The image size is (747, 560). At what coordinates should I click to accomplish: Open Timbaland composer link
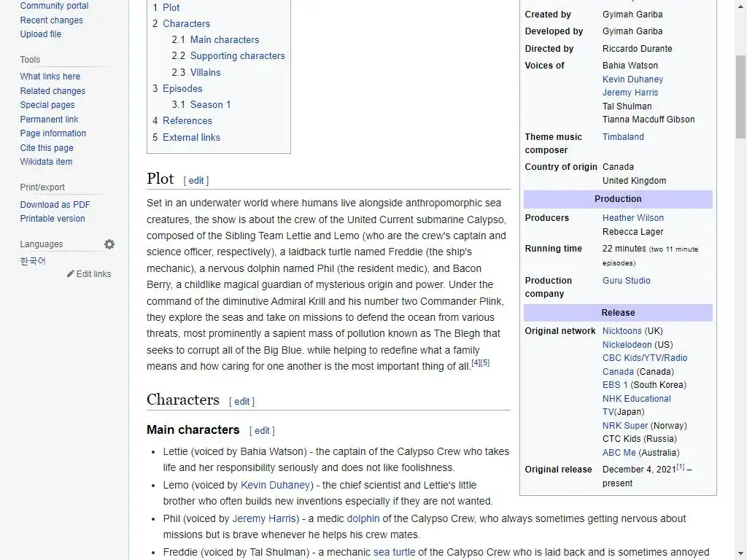point(623,136)
